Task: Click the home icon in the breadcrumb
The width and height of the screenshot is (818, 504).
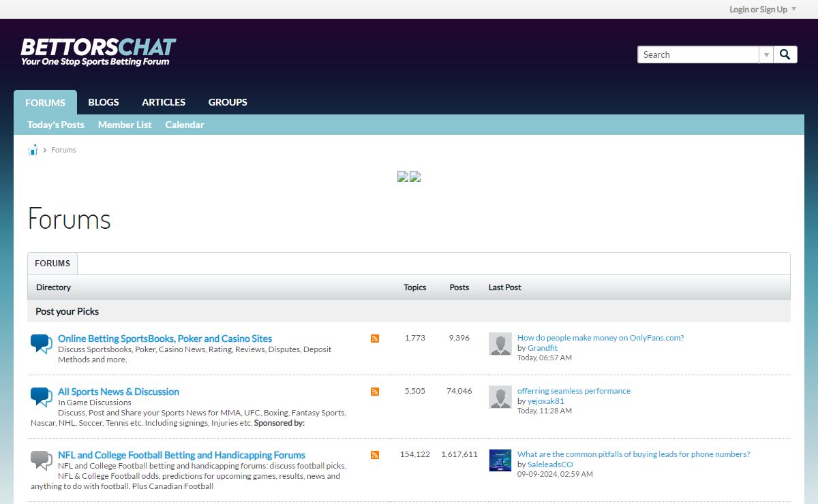Action: click(33, 150)
